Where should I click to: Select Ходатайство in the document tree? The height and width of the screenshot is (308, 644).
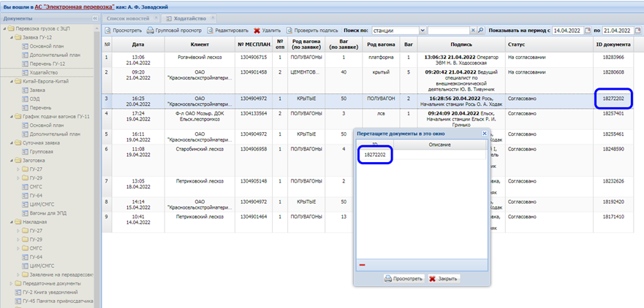pyautogui.click(x=44, y=72)
